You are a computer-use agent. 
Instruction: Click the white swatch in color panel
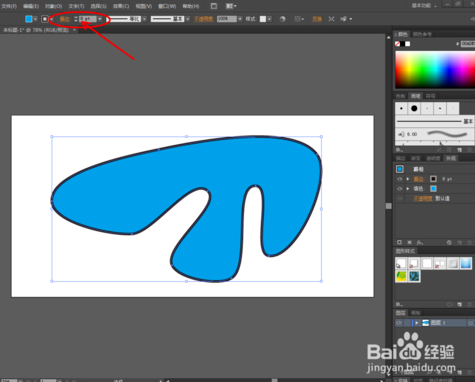pos(407,44)
